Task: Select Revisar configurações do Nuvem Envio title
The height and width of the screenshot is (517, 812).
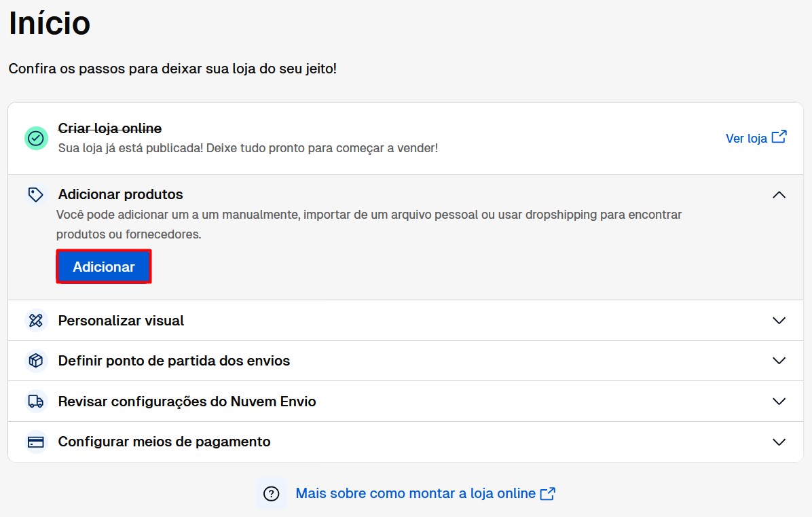Action: pyautogui.click(x=187, y=402)
